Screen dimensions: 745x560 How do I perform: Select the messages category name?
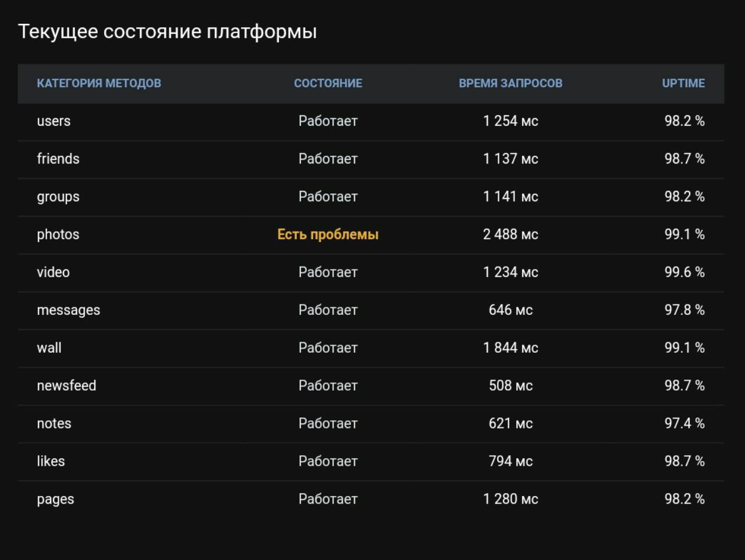(69, 310)
